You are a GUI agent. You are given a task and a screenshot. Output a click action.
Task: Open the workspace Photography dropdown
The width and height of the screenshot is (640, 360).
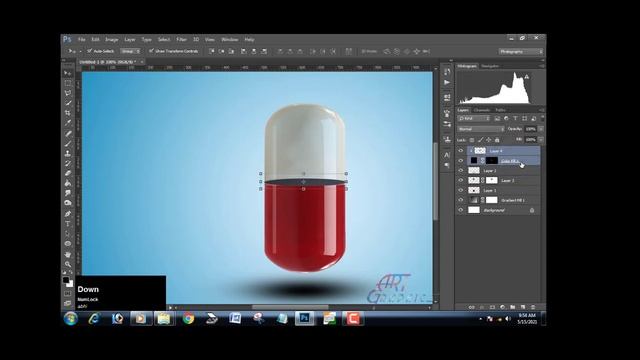(x=521, y=51)
